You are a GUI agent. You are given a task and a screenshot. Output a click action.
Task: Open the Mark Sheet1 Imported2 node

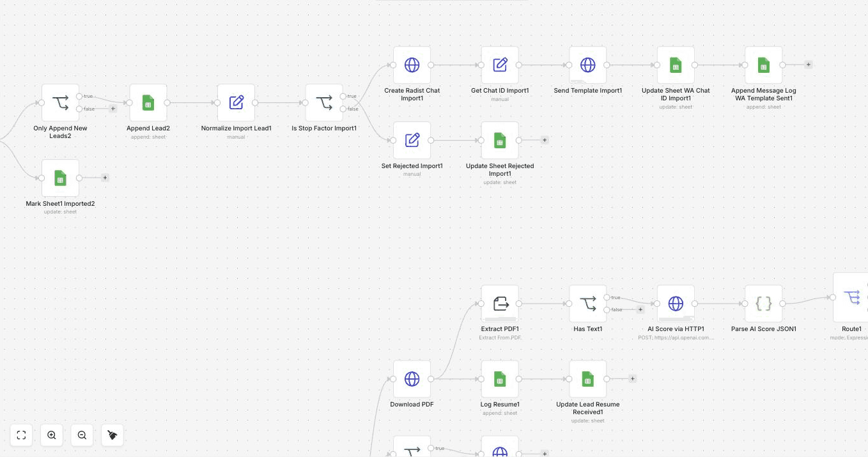(x=60, y=178)
